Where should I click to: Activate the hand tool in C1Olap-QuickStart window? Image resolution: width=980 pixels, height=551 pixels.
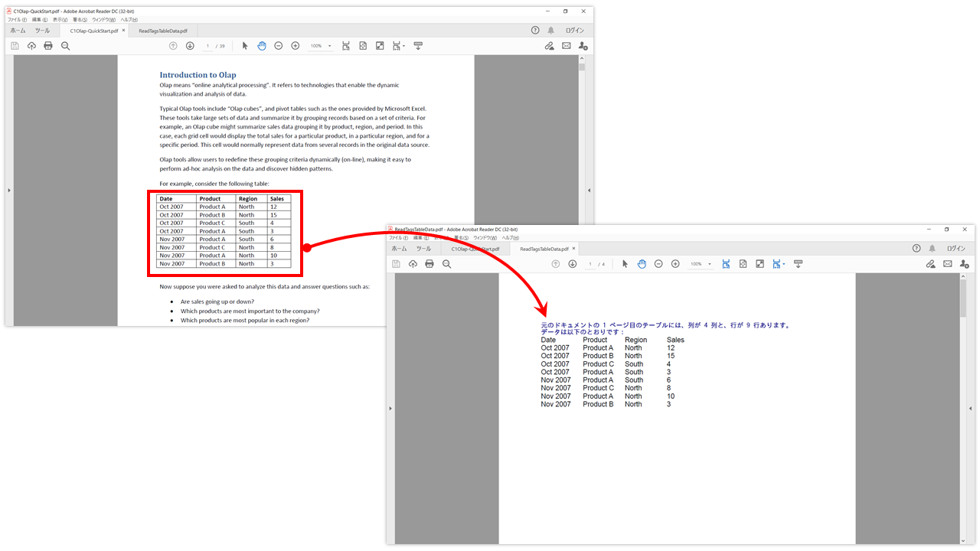pyautogui.click(x=261, y=46)
